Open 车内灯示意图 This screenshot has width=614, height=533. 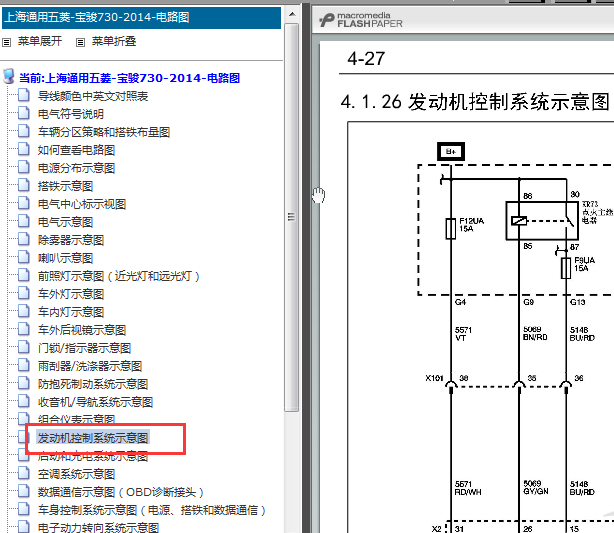(71, 312)
